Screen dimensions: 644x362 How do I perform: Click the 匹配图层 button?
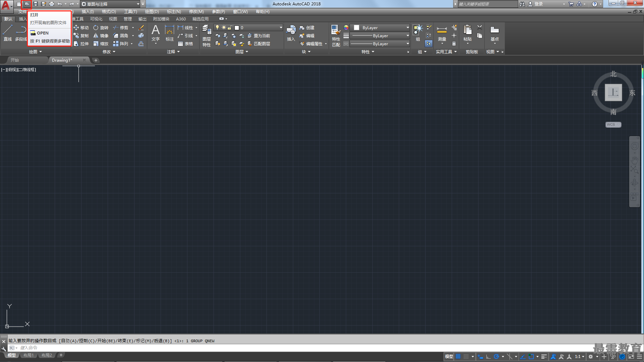click(x=259, y=44)
